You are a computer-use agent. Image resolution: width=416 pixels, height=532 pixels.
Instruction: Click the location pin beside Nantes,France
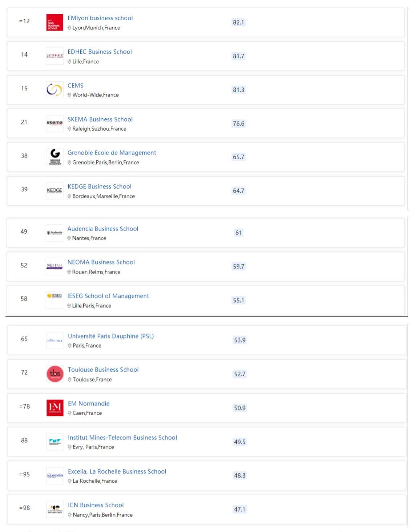tap(69, 238)
